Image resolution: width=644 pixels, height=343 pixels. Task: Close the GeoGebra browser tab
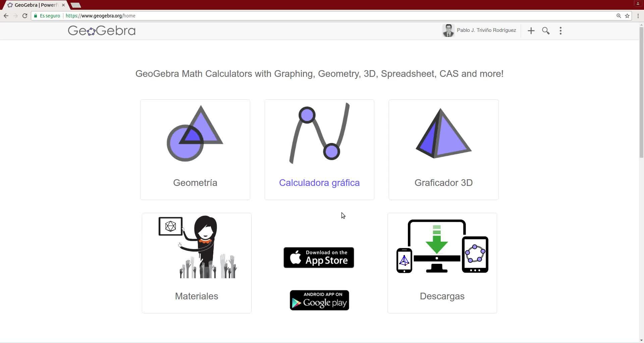click(63, 5)
